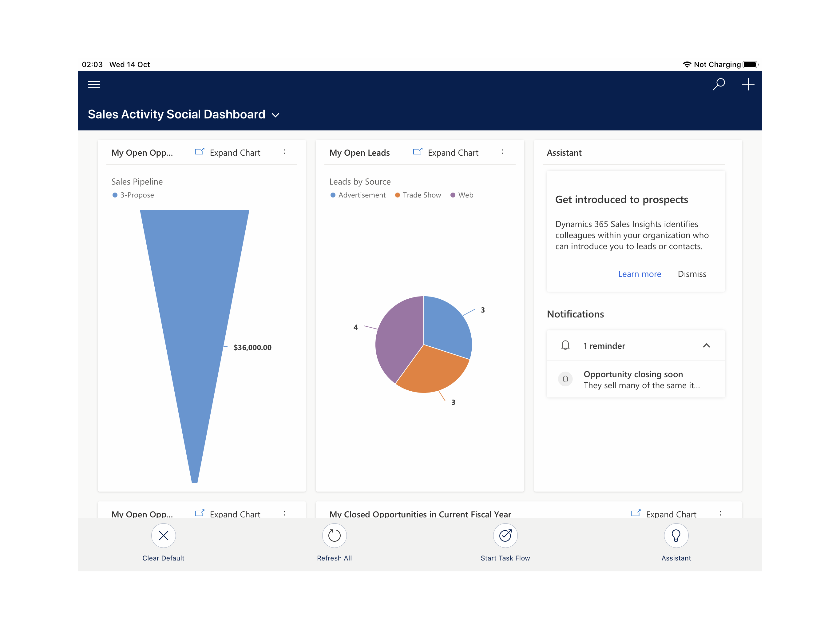Click the round bell icon on opportunity reminder

coord(565,379)
